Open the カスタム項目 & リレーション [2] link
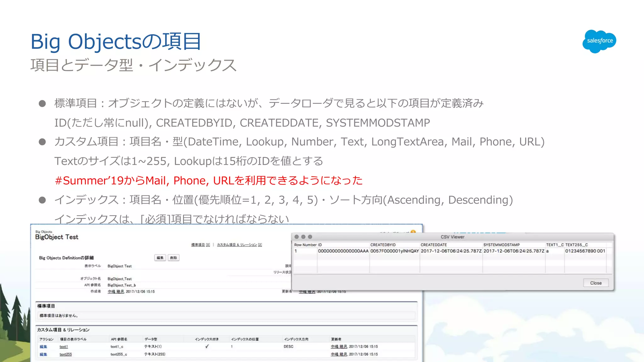Image resolution: width=644 pixels, height=362 pixels. pos(239,245)
